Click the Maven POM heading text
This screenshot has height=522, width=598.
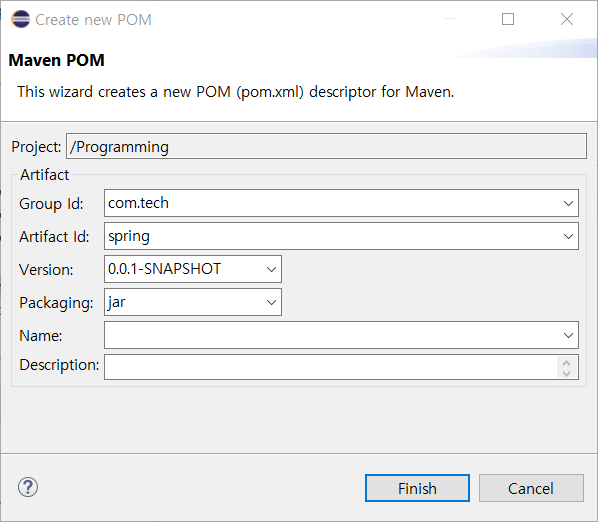tap(56, 60)
